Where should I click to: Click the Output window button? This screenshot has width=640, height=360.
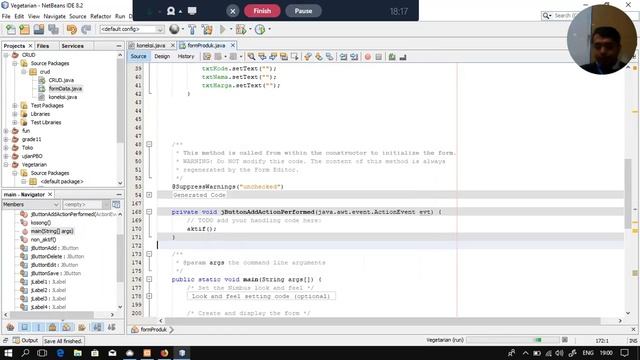25,340
